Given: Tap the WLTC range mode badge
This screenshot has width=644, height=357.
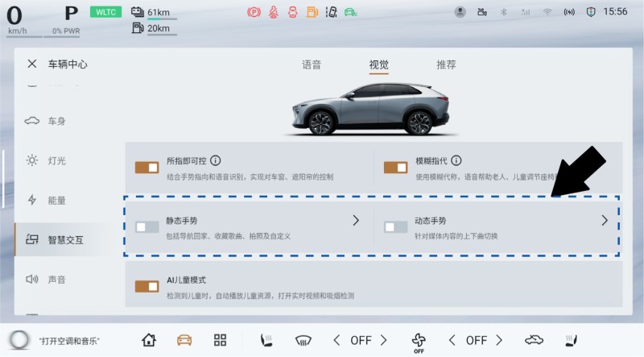Looking at the screenshot, I should click(105, 12).
